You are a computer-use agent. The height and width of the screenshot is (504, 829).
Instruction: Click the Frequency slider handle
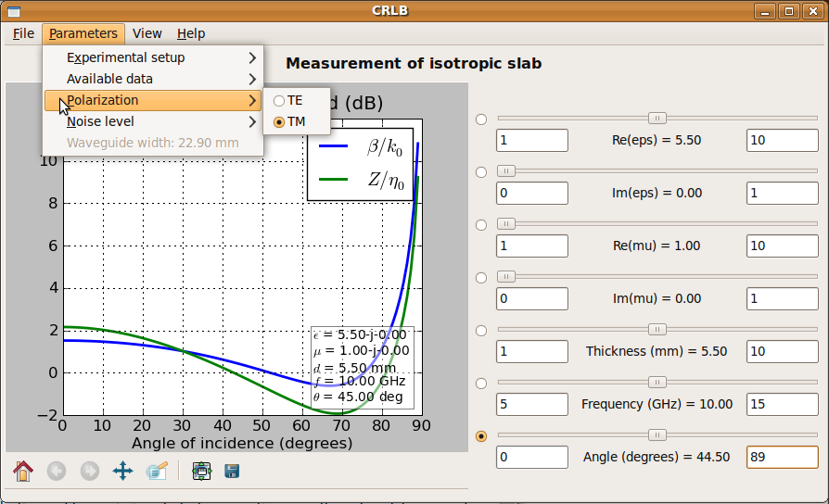pos(657,383)
